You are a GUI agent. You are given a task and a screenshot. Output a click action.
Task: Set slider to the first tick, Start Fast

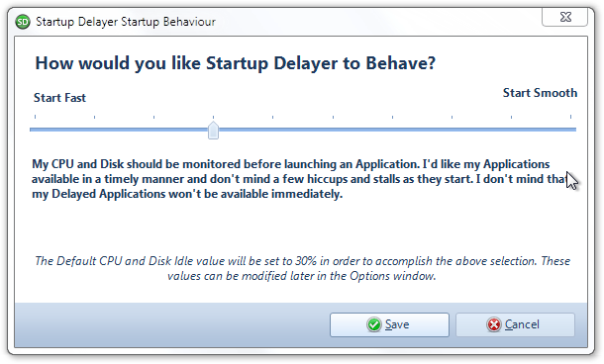point(35,130)
